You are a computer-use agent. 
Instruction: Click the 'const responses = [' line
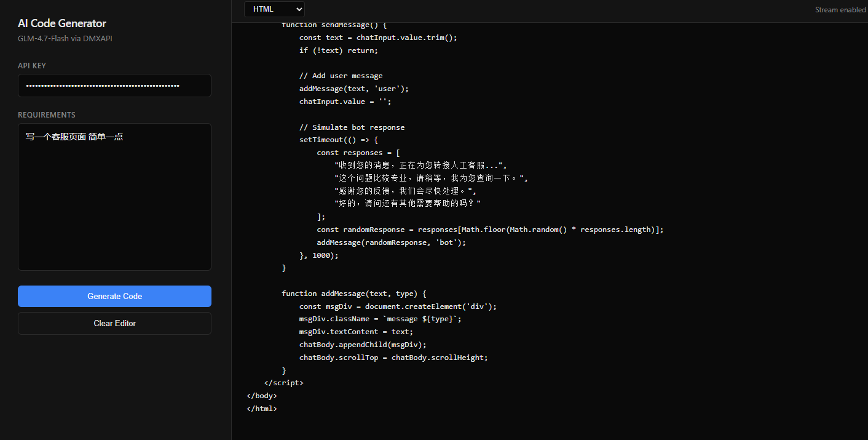(358, 153)
